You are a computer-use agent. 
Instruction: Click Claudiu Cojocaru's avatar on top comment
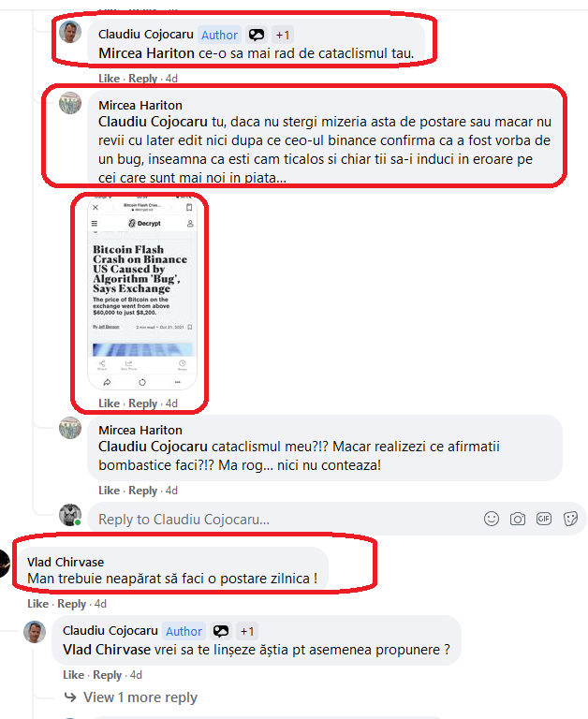70,32
